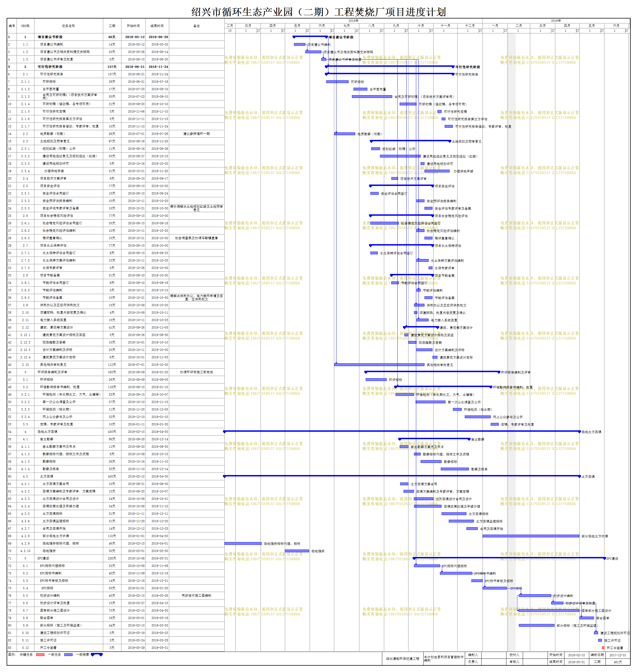Click the footer 编制日期 value 2017-12-31
This screenshot has height=672, width=637.
point(618,655)
